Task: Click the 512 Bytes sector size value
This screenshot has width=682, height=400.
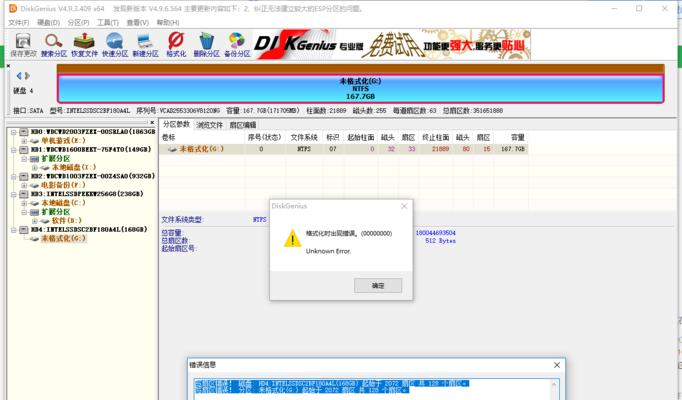Action: pos(440,241)
